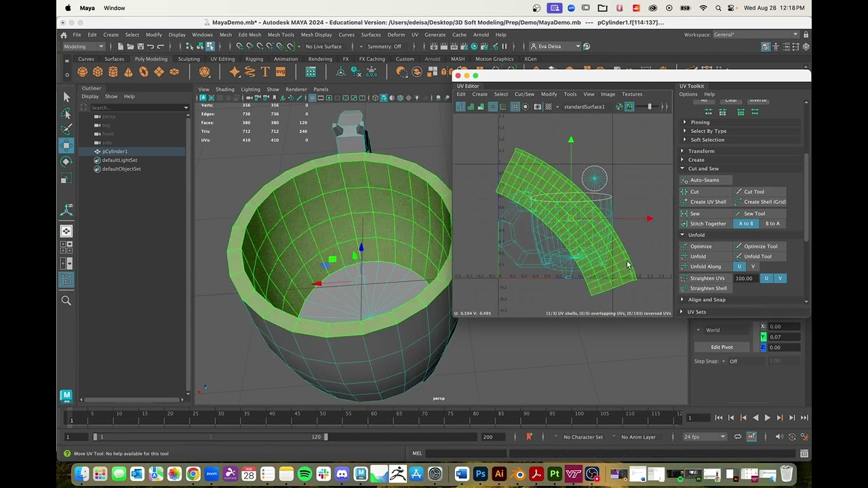The height and width of the screenshot is (488, 868).
Task: Open the Edit Mesh menu
Action: coord(250,35)
